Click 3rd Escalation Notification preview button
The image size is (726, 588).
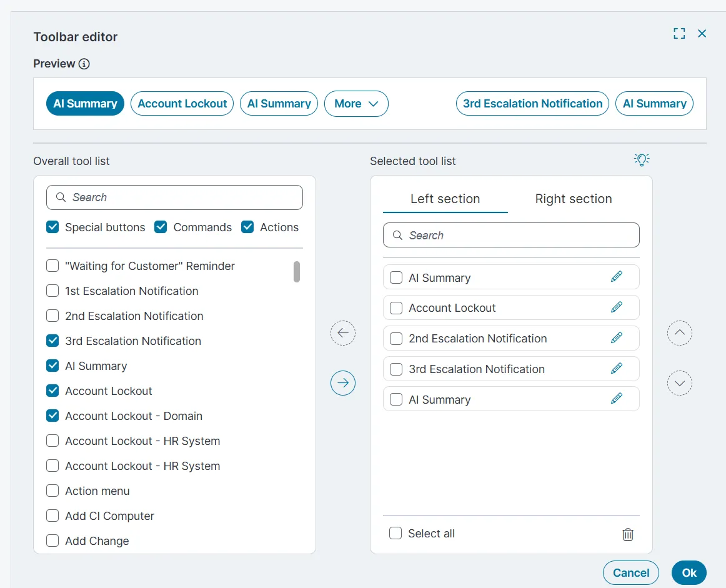[532, 104]
